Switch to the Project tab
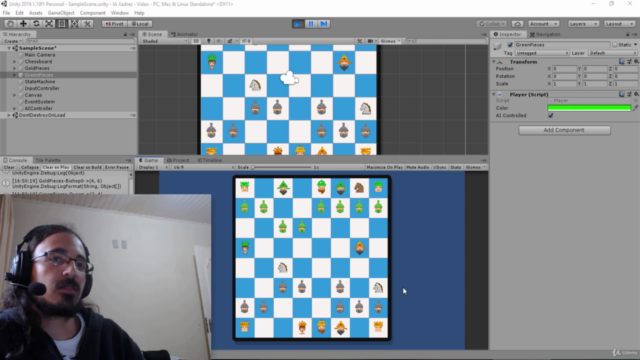Image resolution: width=640 pixels, height=360 pixels. pos(178,160)
